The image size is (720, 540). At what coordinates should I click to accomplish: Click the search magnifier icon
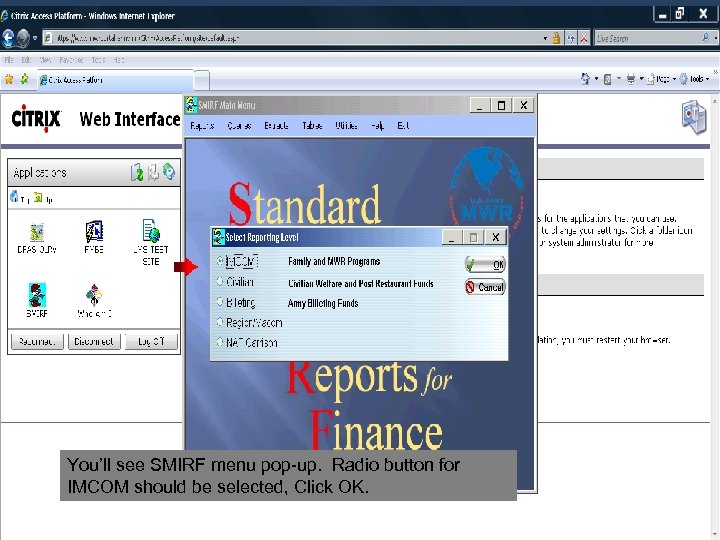click(705, 38)
